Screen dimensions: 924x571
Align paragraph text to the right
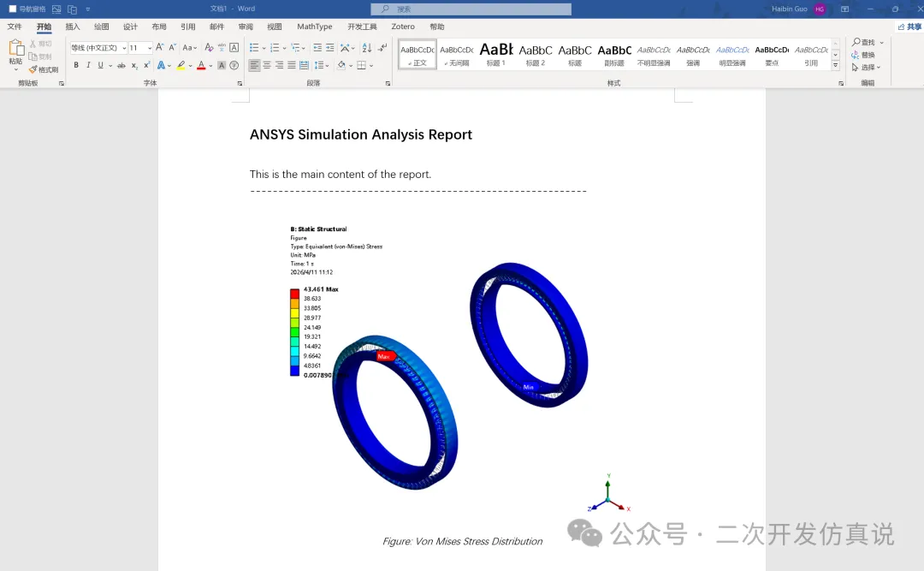[279, 65]
